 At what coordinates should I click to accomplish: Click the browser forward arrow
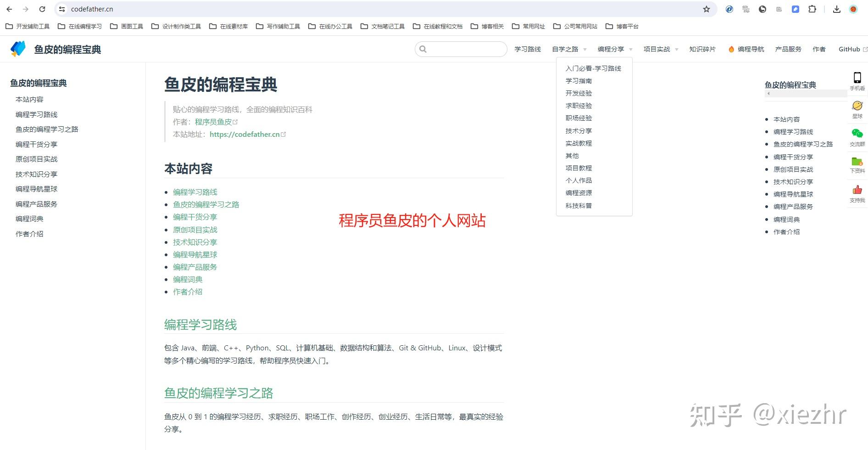click(26, 9)
